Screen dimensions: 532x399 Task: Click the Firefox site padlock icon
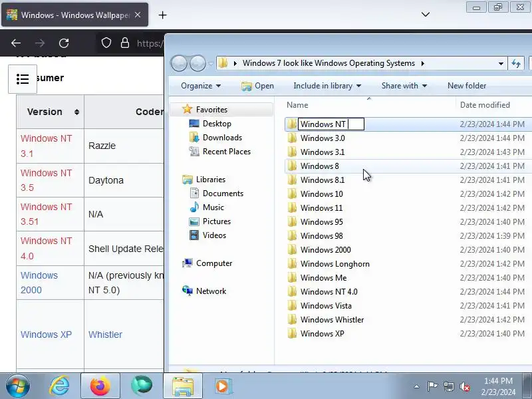125,43
